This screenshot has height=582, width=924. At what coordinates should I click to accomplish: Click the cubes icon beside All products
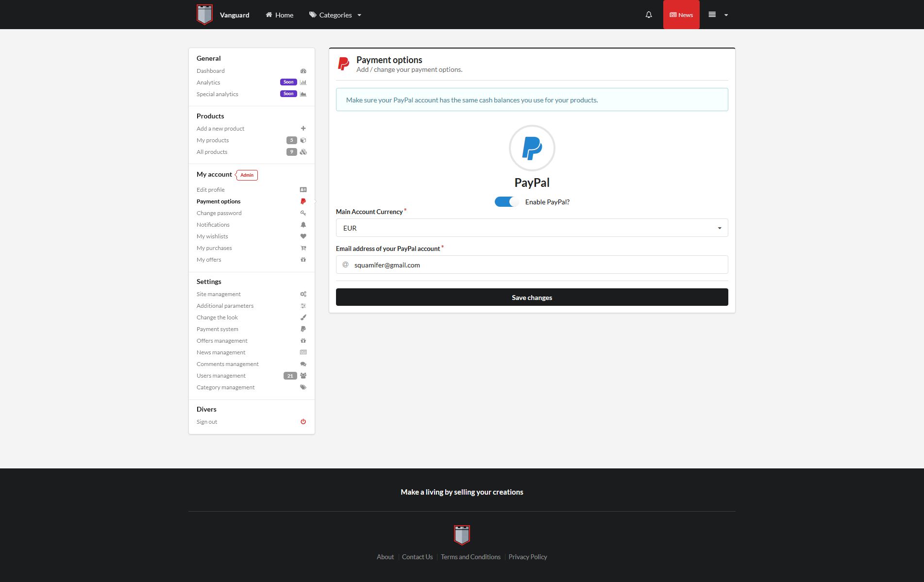pyautogui.click(x=303, y=152)
